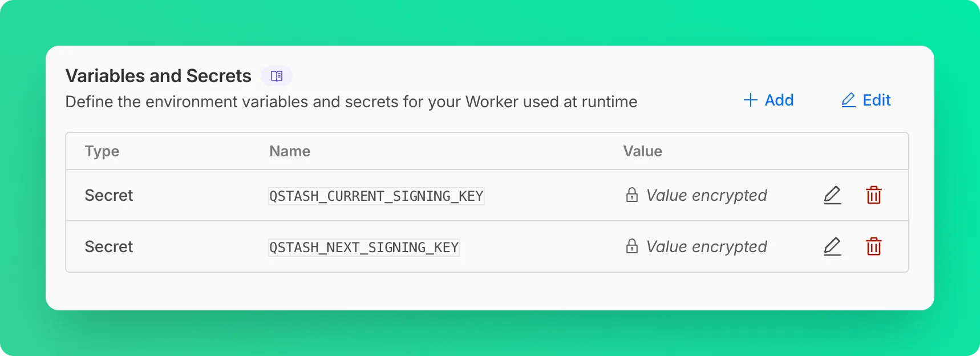980x356 pixels.
Task: Open the documentation book icon beside the title
Action: coord(277,76)
